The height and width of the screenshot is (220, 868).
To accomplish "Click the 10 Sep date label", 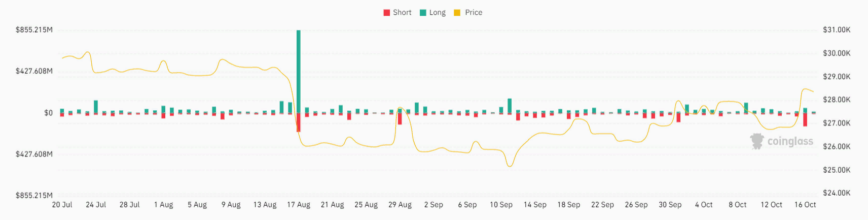I will (x=501, y=205).
